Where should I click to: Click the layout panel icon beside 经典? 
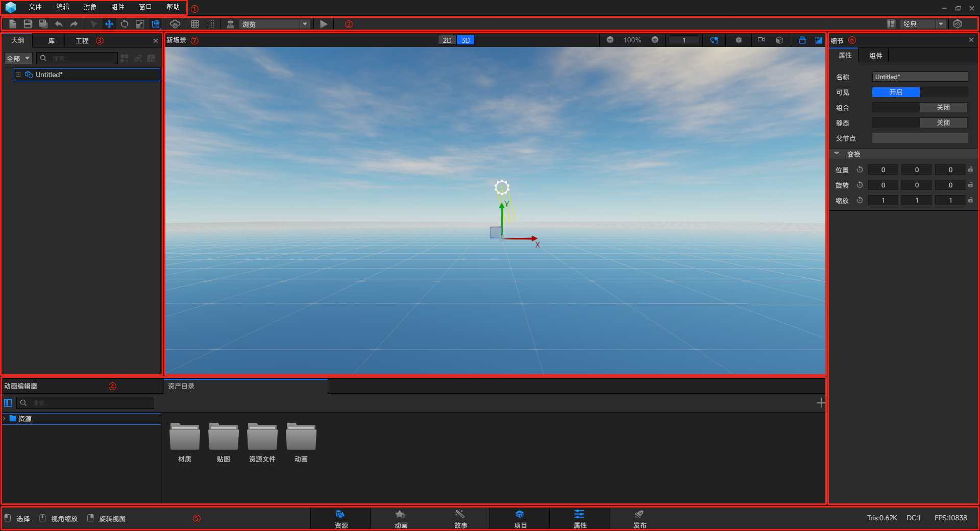point(891,24)
